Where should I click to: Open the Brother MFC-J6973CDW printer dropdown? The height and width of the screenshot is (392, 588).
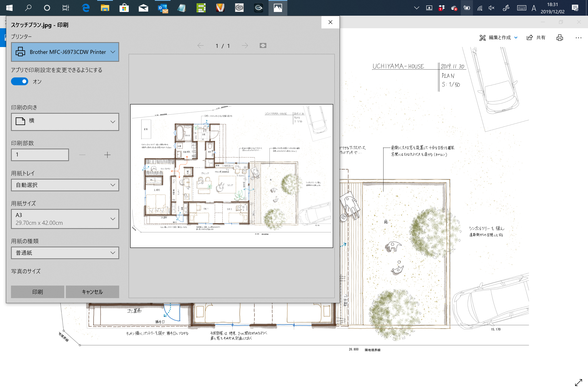pyautogui.click(x=65, y=52)
